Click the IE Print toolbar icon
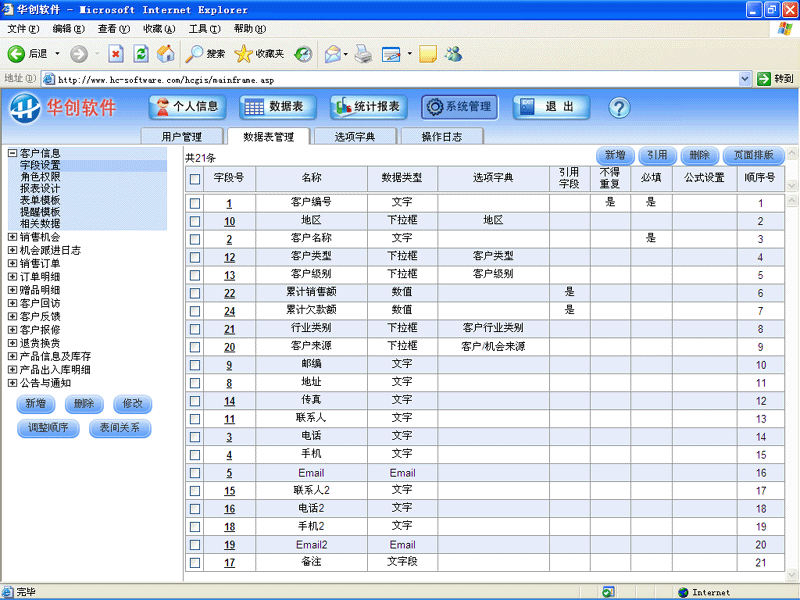 point(363,53)
